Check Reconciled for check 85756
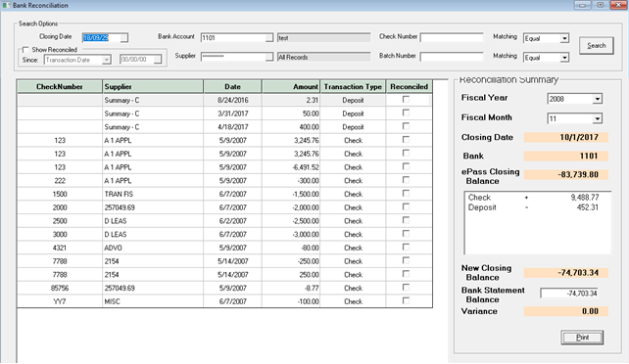 pos(406,288)
